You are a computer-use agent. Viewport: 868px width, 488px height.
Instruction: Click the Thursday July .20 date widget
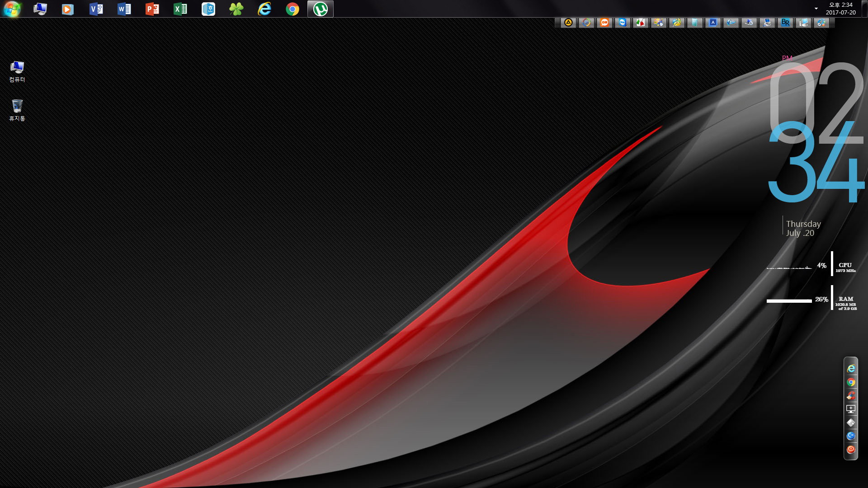tap(803, 228)
